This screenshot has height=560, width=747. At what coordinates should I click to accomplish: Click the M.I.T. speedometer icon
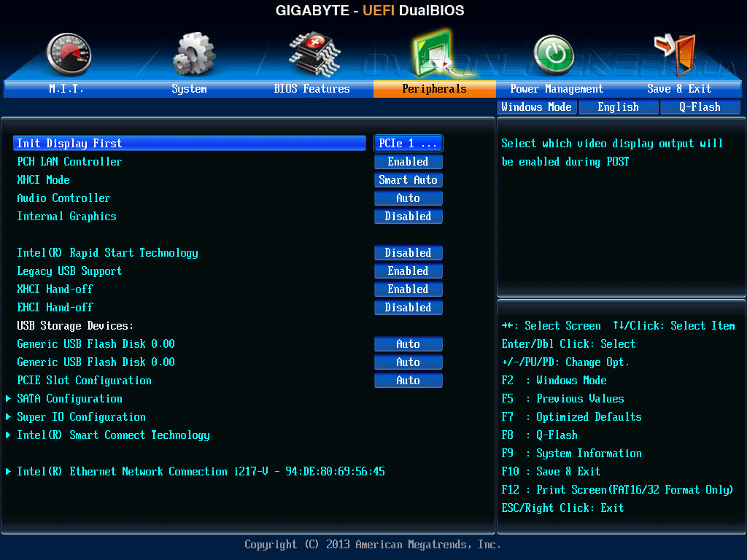click(69, 54)
